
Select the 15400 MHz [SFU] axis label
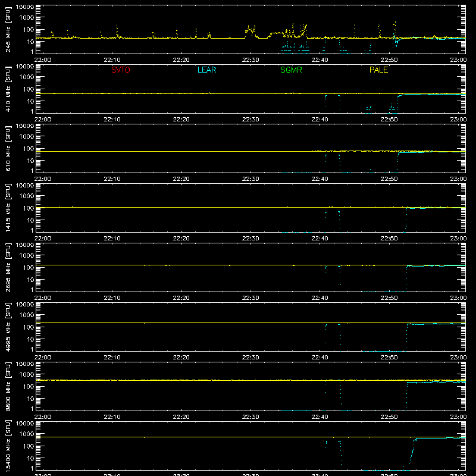8,446
